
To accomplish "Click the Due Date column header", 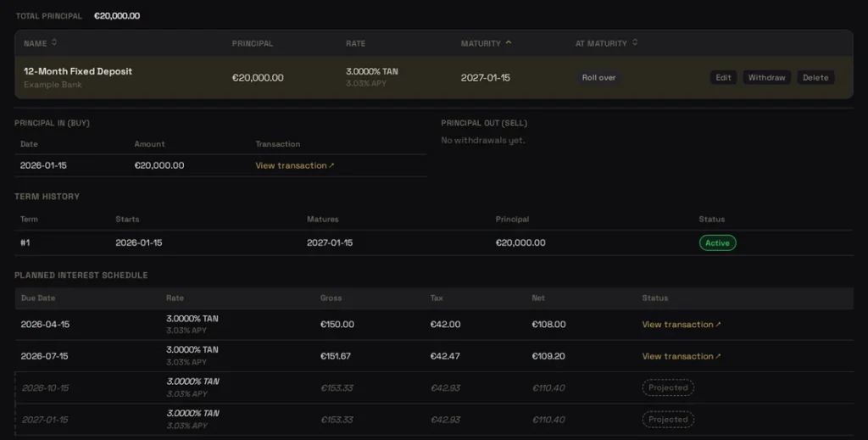I will (x=37, y=298).
